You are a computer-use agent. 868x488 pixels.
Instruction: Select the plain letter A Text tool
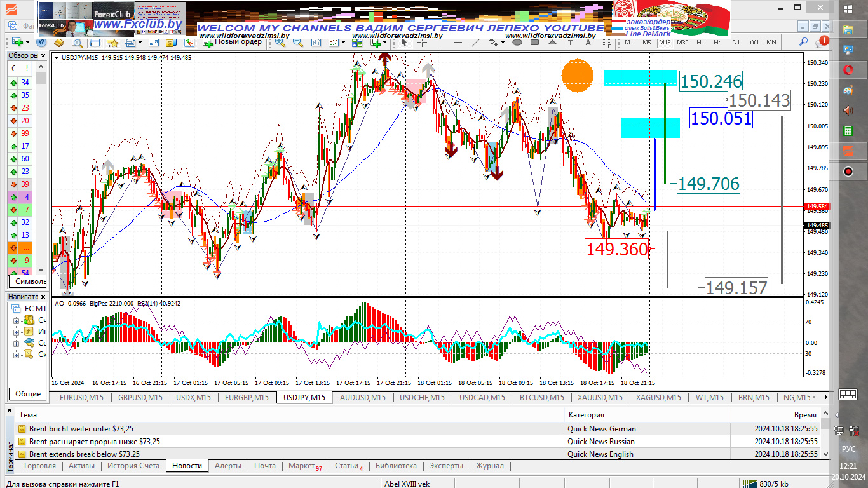588,43
